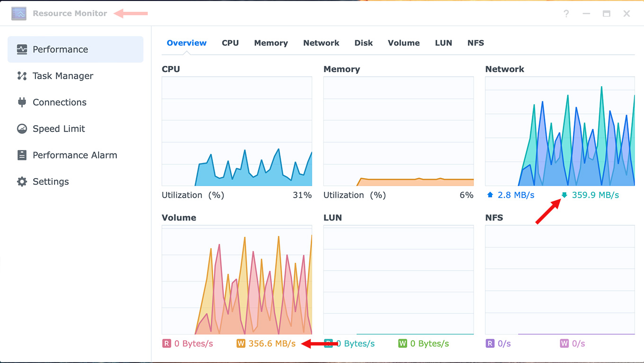This screenshot has width=644, height=363.
Task: Click the Volume write legend swatch
Action: pyautogui.click(x=241, y=344)
